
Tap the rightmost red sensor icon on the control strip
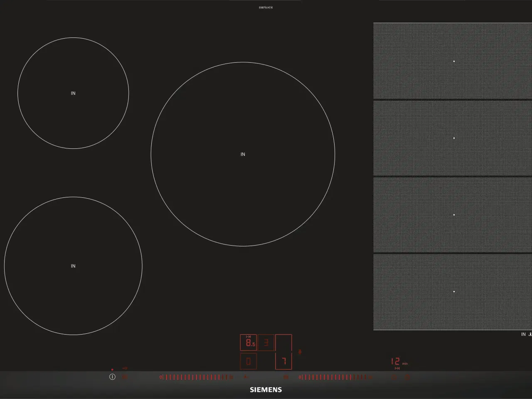(407, 377)
